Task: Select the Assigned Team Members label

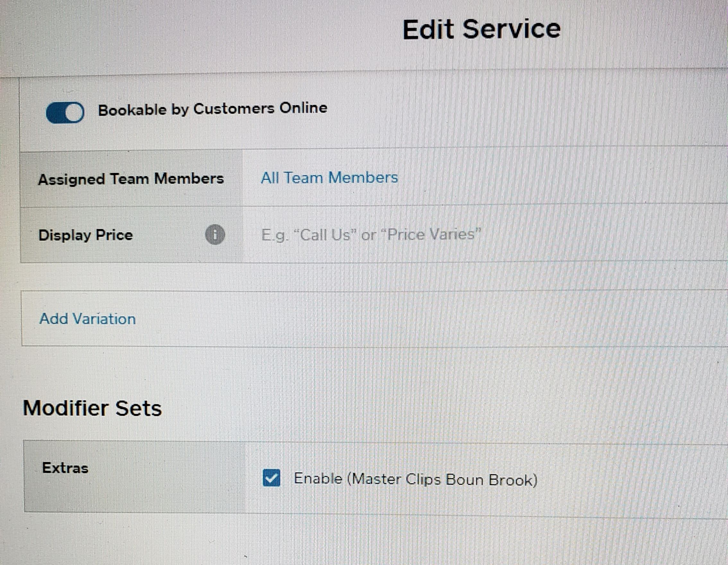Action: [x=131, y=179]
